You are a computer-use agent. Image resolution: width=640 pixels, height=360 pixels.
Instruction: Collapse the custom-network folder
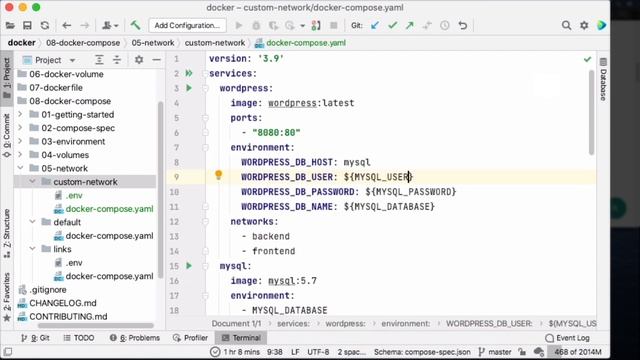(33, 182)
